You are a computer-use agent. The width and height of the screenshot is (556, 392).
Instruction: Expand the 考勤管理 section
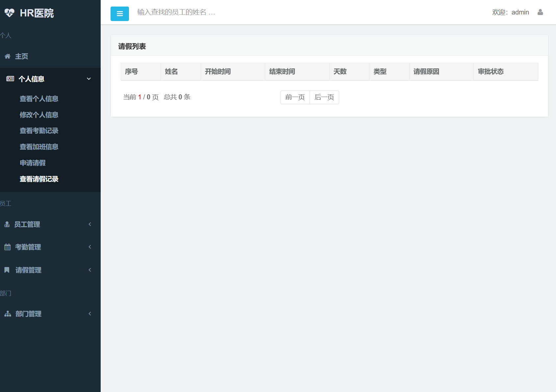(x=89, y=247)
